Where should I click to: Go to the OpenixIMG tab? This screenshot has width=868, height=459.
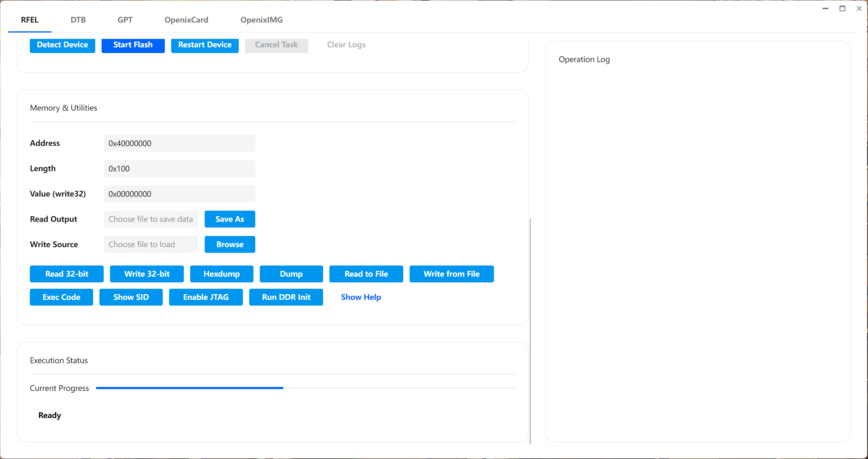261,20
